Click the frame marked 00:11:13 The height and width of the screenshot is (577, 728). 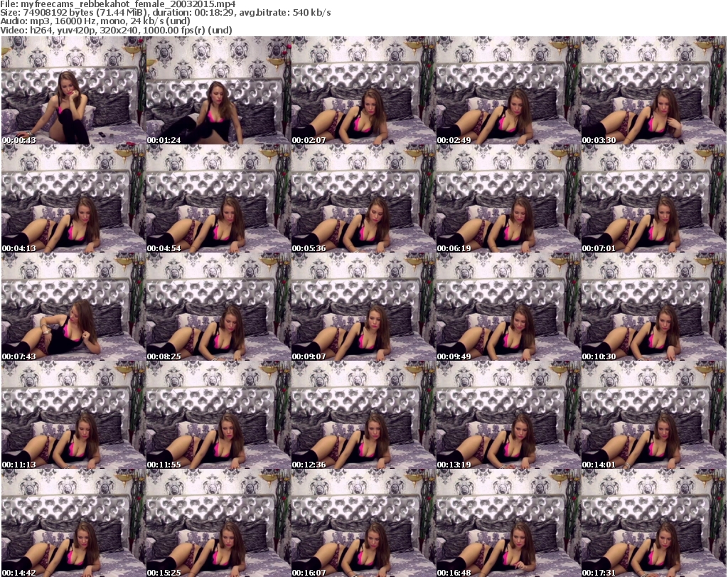click(73, 414)
